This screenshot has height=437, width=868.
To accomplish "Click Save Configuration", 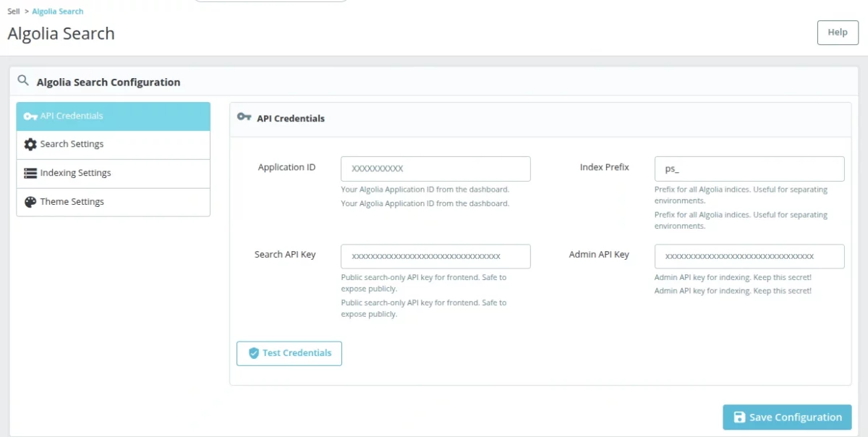I will point(787,417).
